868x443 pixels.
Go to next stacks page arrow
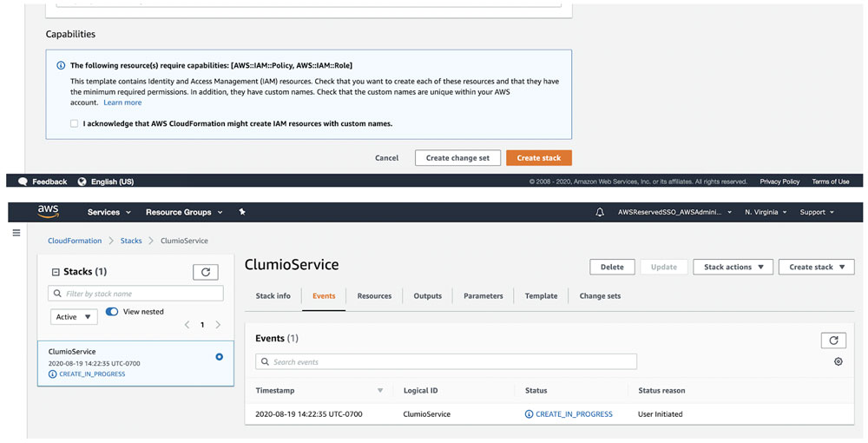pos(218,325)
